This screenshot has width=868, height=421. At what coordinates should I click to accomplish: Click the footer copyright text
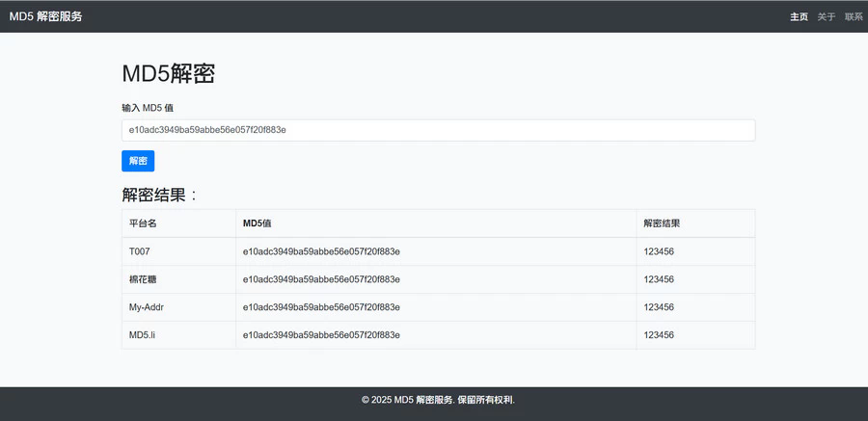pyautogui.click(x=445, y=400)
